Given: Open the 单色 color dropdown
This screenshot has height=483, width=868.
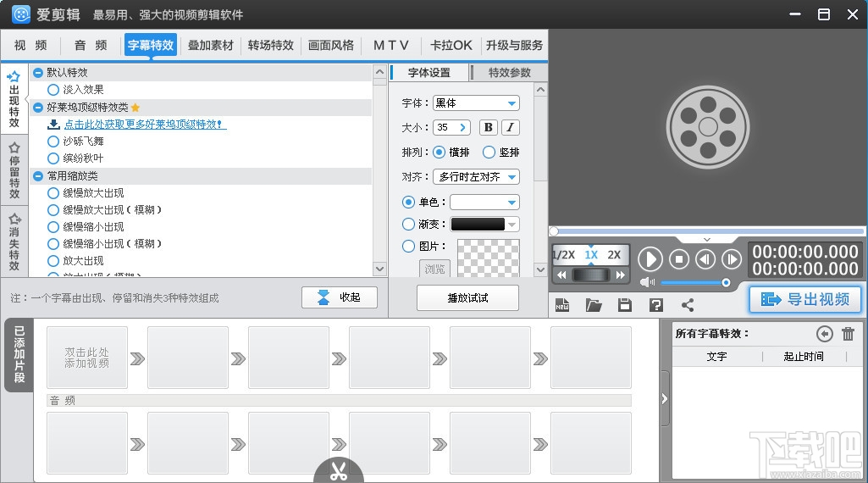Looking at the screenshot, I should pos(484,203).
